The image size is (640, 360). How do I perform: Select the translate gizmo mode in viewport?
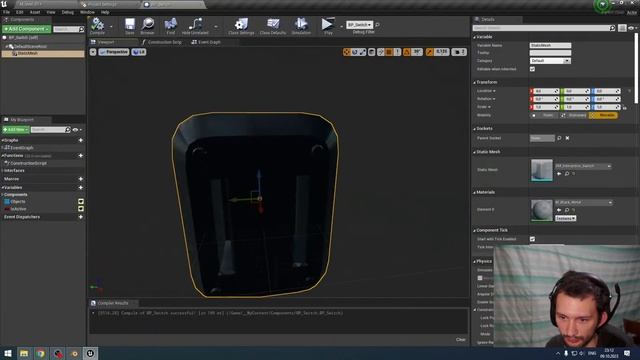point(347,52)
